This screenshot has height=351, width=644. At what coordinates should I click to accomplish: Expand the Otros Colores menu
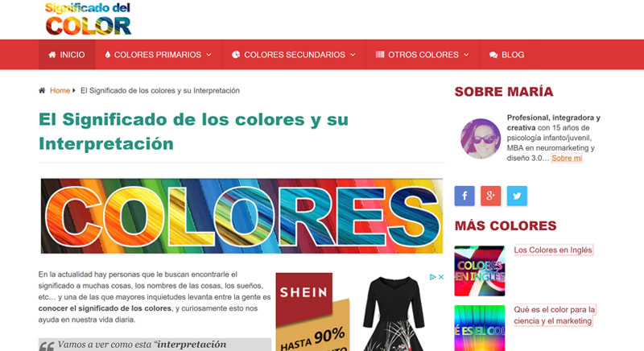coord(422,55)
